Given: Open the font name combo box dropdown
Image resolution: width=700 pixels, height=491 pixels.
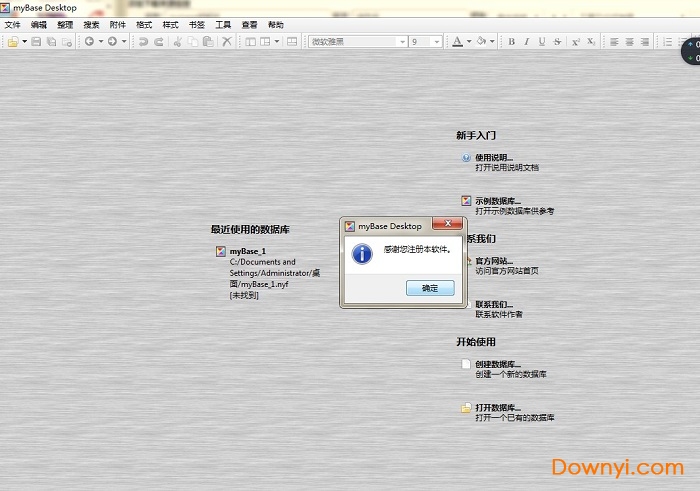Looking at the screenshot, I should click(402, 42).
